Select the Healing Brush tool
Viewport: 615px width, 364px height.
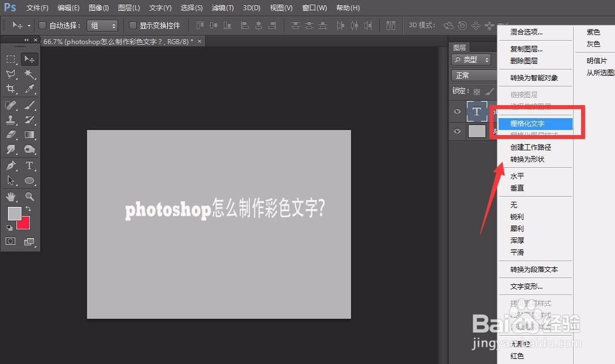coord(11,105)
